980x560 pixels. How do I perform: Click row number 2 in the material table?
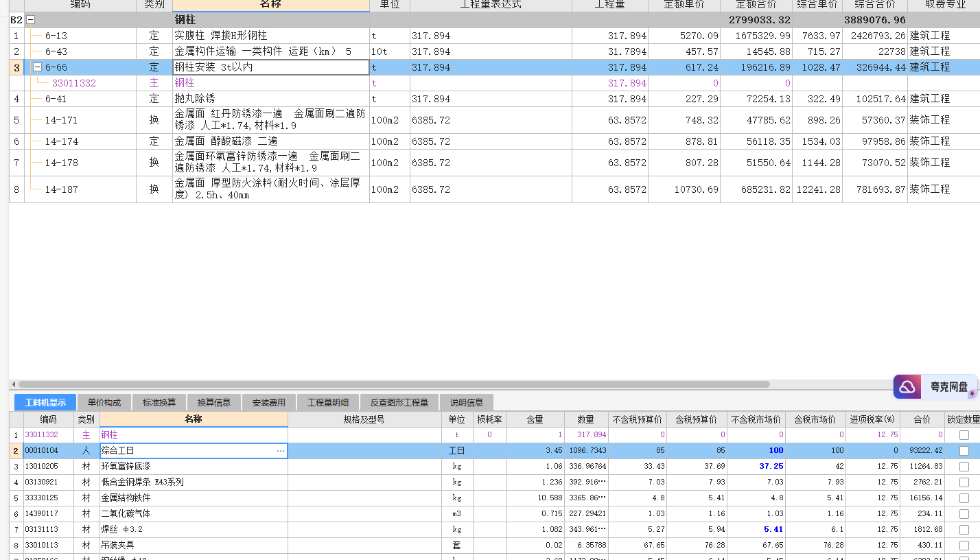[x=16, y=451]
